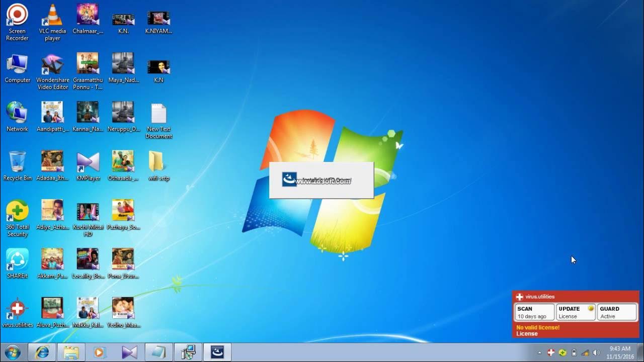Select the Adadaa_Ith video file
Image resolution: width=644 pixels, height=362 pixels.
click(x=52, y=166)
